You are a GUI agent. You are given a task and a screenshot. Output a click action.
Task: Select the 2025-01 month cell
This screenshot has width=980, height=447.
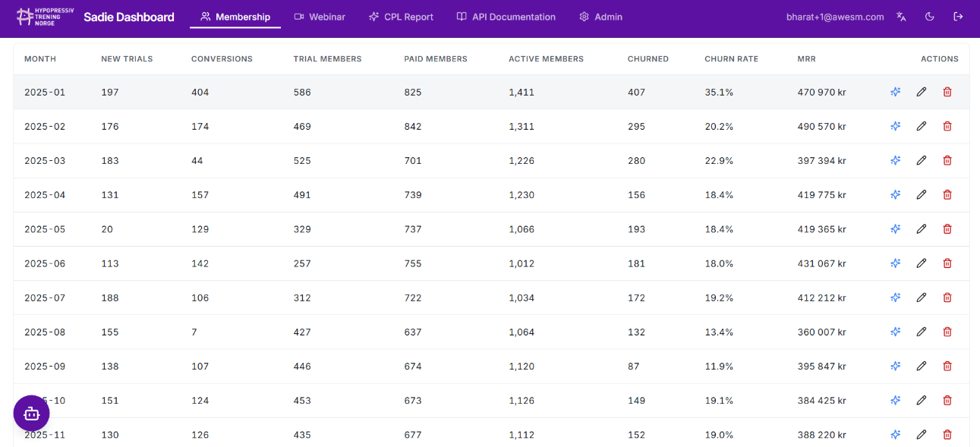tap(45, 92)
